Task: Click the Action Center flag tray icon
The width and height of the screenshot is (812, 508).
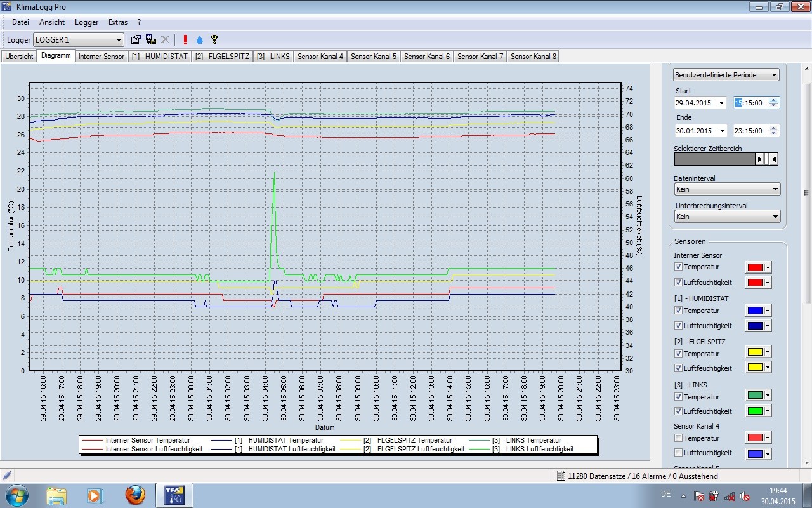Action: point(699,495)
